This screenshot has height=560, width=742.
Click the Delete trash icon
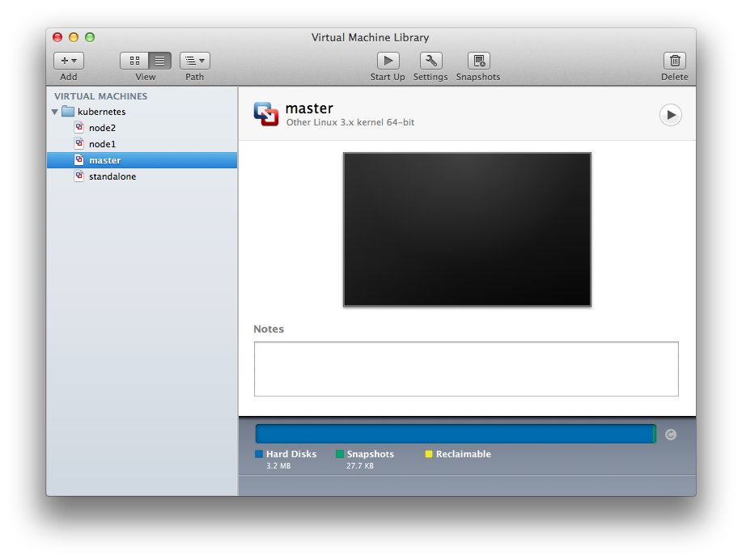coord(675,61)
